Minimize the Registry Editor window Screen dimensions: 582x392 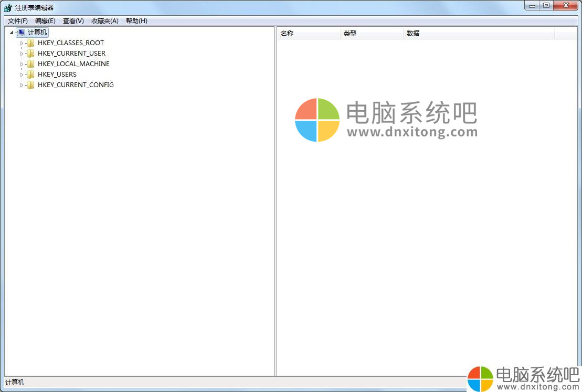pos(532,6)
